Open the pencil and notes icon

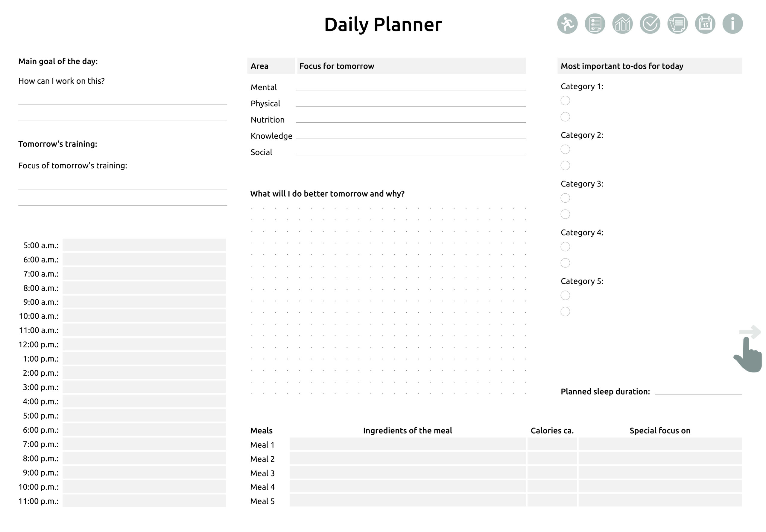677,24
